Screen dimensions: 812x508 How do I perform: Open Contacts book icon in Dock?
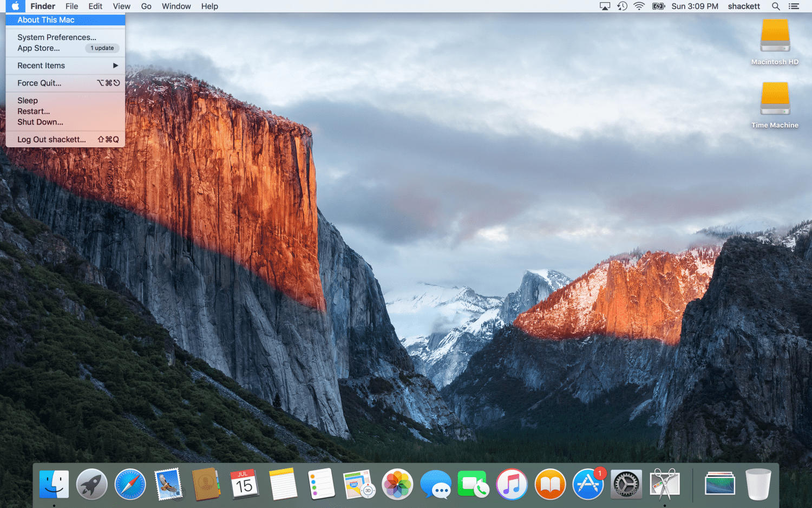pyautogui.click(x=206, y=484)
